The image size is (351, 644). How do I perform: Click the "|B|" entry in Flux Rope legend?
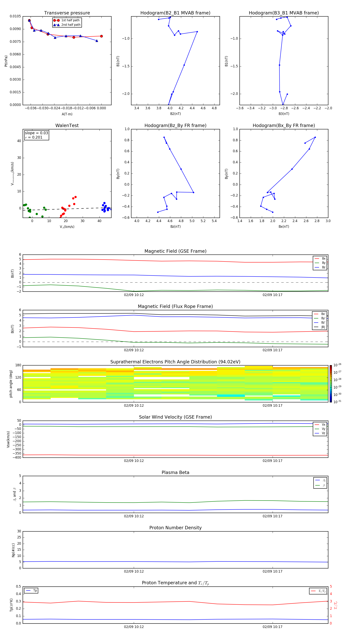pyautogui.click(x=320, y=327)
